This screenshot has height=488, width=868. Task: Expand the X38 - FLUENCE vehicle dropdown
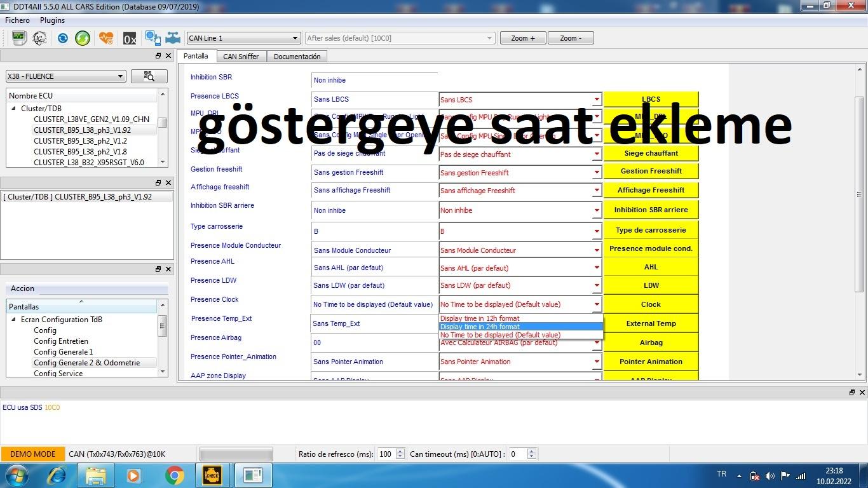point(65,76)
